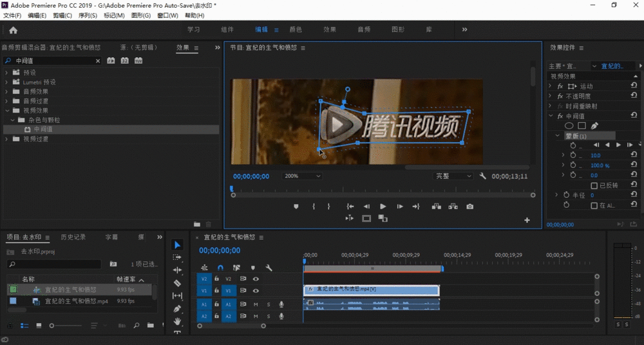Open the 序列(S) menu

[x=88, y=15]
